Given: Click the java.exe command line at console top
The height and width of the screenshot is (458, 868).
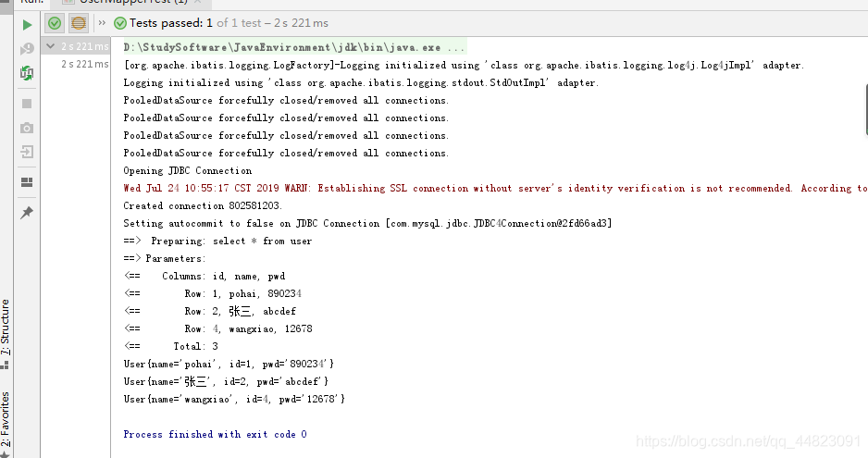Looking at the screenshot, I should point(293,47).
